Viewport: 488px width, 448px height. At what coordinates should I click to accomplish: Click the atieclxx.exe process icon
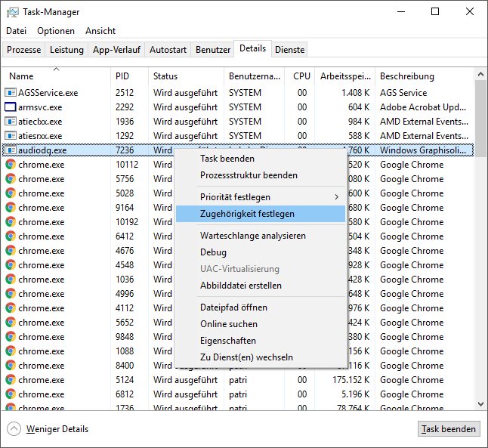point(11,121)
